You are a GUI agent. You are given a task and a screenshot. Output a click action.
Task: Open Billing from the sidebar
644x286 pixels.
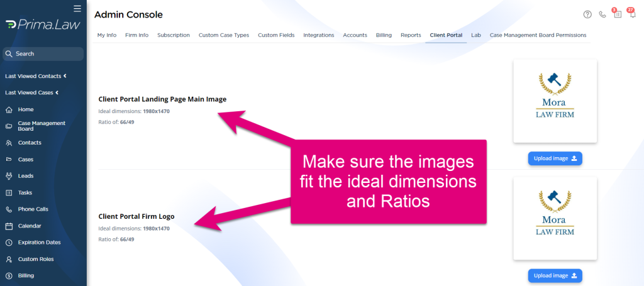tap(26, 276)
